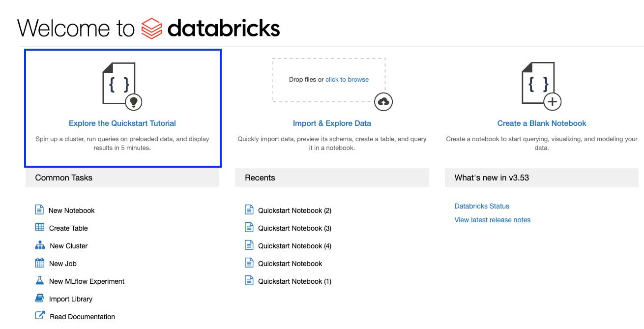Viewport: 644px width, 329px height.
Task: Click the Quickstart Tutorial lightbulb notebook icon
Action: pos(121,86)
